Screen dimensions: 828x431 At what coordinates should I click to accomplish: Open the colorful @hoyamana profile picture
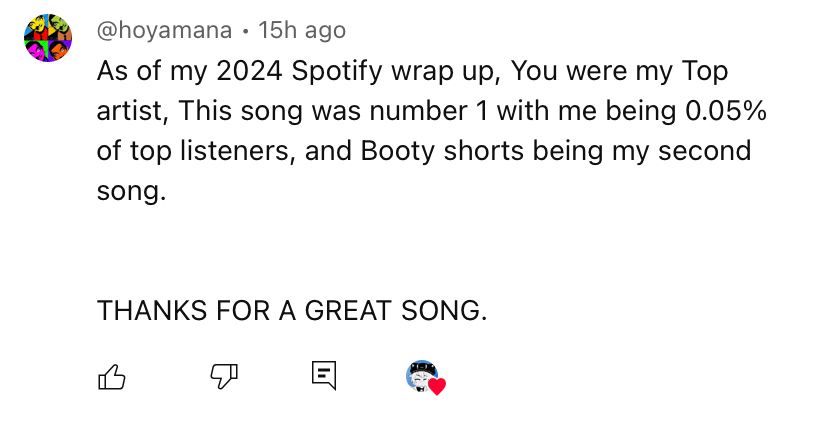coord(48,38)
